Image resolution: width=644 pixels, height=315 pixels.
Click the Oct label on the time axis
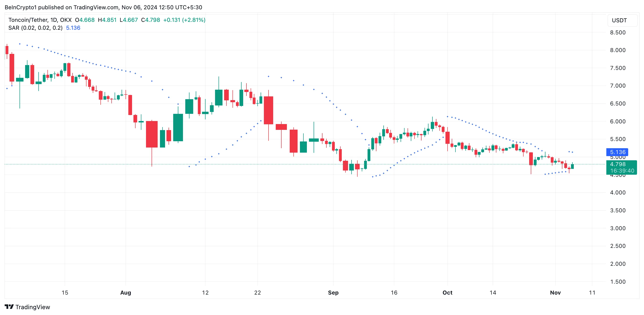448,292
